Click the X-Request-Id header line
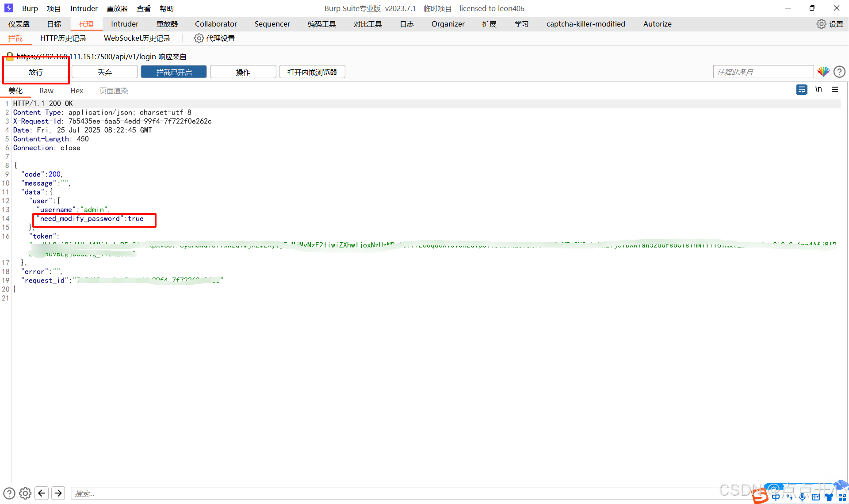The image size is (849, 504). [x=112, y=121]
